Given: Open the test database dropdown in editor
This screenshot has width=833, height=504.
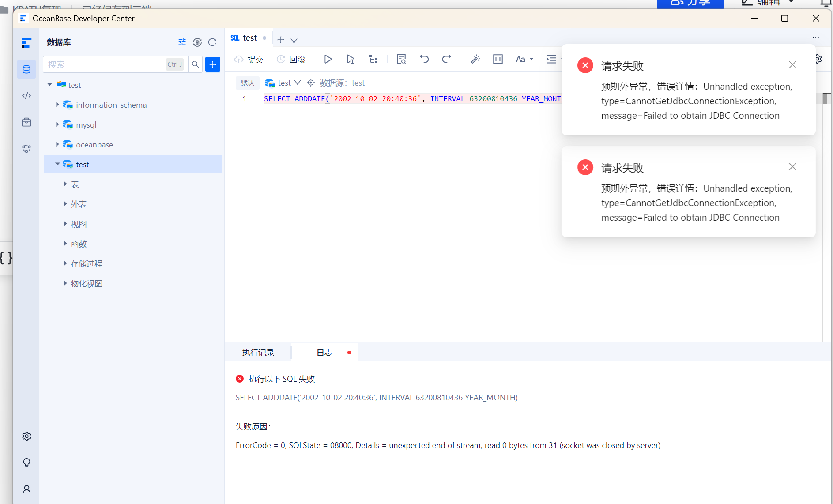Looking at the screenshot, I should [x=283, y=83].
